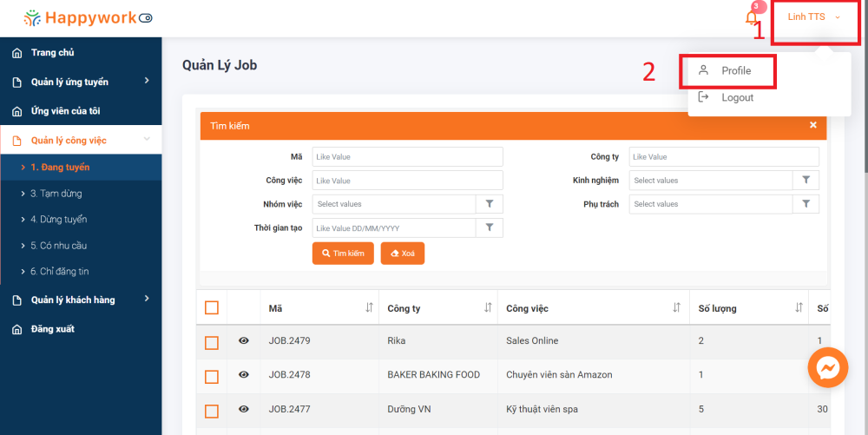The height and width of the screenshot is (435, 868).
Task: Open the notifications bell icon
Action: point(752,17)
